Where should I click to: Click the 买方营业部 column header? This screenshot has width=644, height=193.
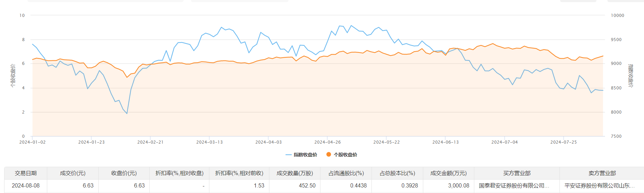click(x=517, y=173)
